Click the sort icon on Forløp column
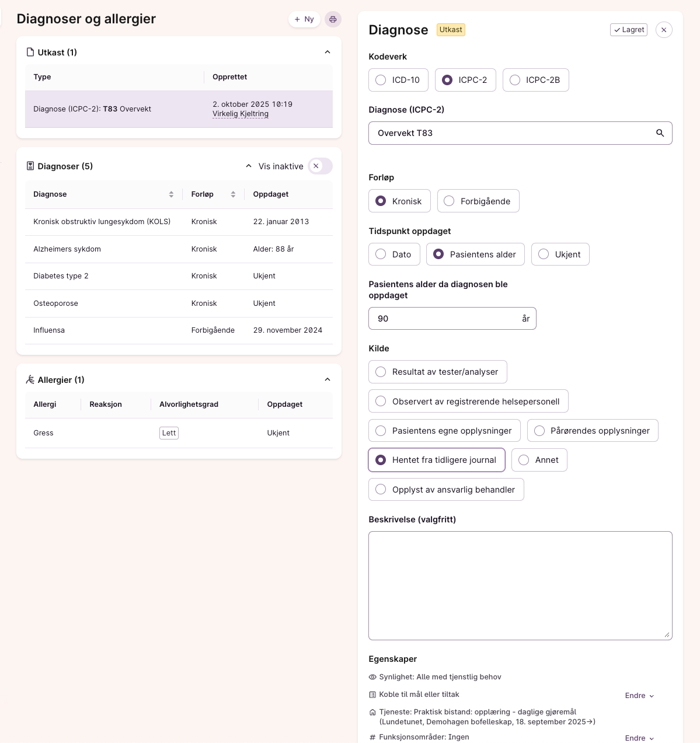This screenshot has height=743, width=700. coord(233,194)
